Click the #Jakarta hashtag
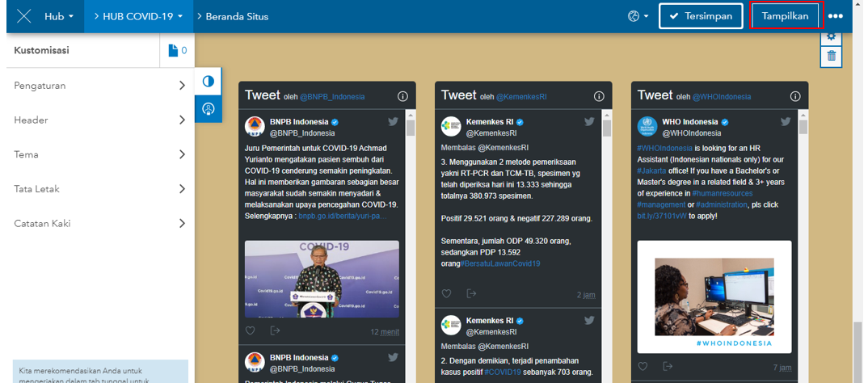 tap(653, 171)
